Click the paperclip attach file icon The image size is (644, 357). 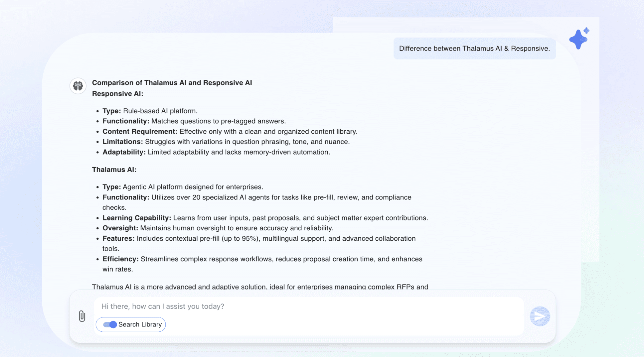pos(82,316)
